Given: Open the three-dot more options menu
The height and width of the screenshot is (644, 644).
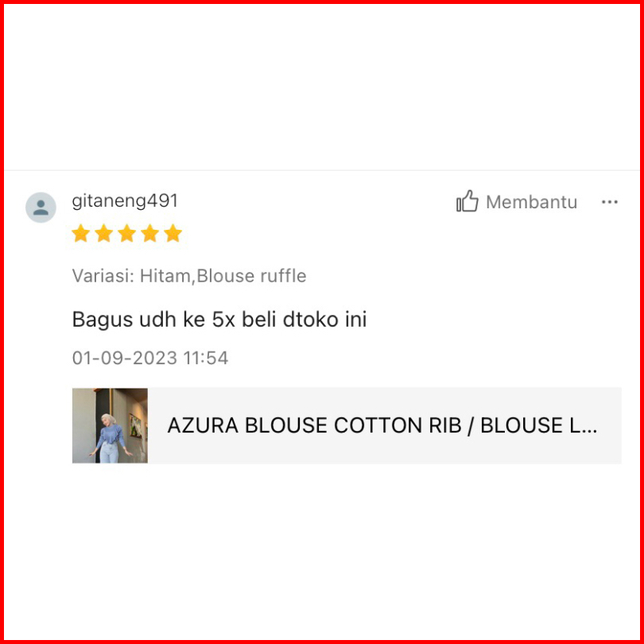Looking at the screenshot, I should 610,202.
